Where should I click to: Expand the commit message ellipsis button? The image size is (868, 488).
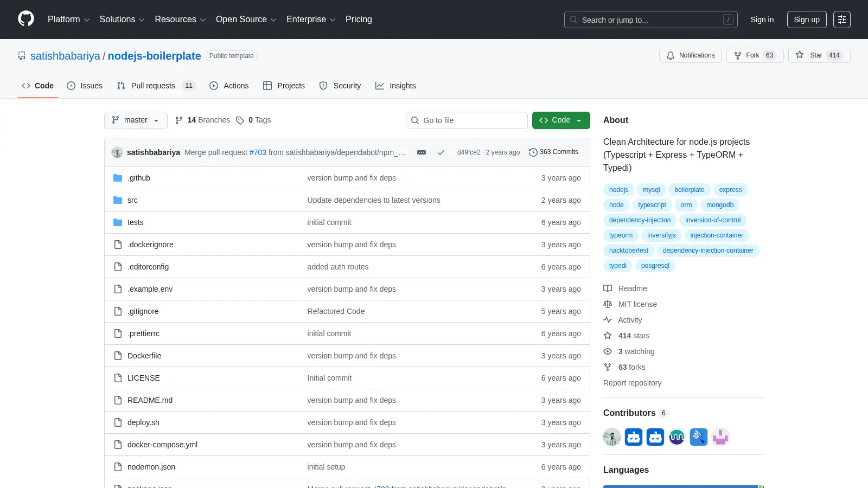[x=422, y=152]
